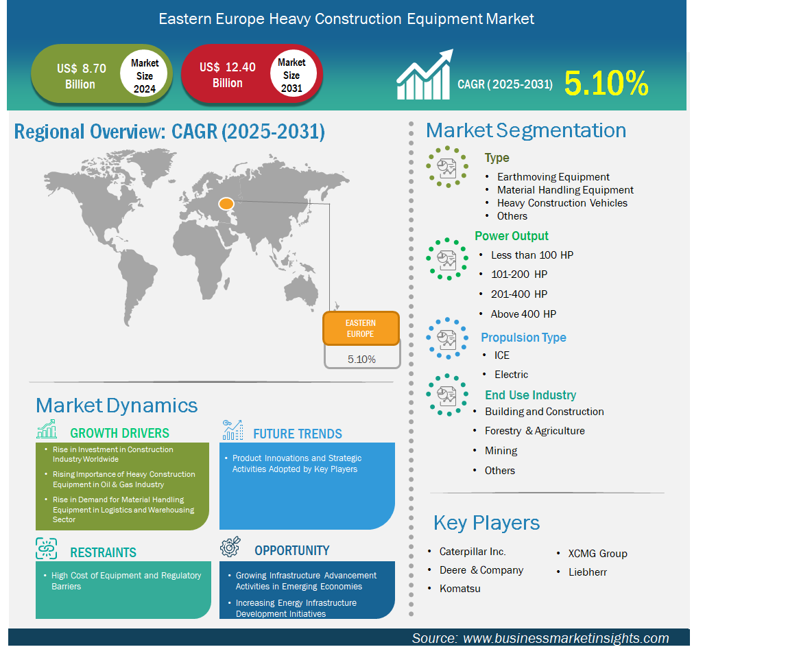Click the CAGR (2025-2031) label in header
812x658 pixels.
[505, 84]
